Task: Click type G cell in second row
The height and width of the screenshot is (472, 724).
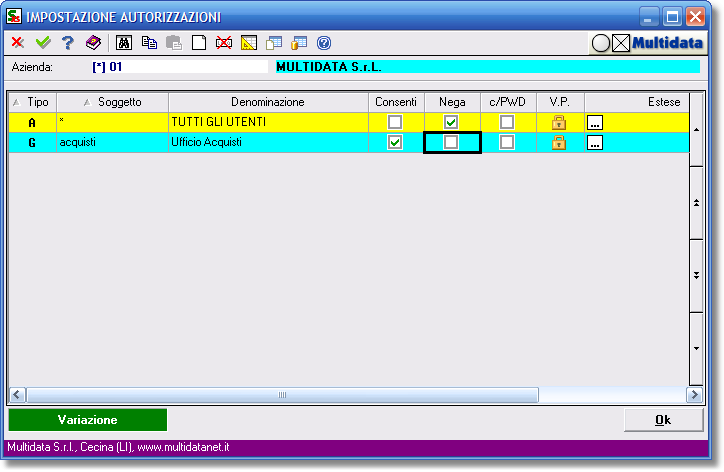Action: point(32,142)
